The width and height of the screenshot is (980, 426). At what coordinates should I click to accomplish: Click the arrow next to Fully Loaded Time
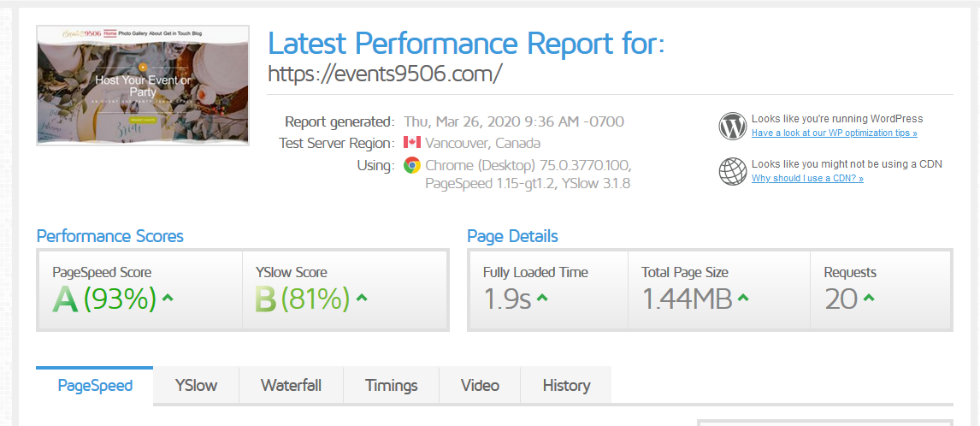pyautogui.click(x=542, y=299)
